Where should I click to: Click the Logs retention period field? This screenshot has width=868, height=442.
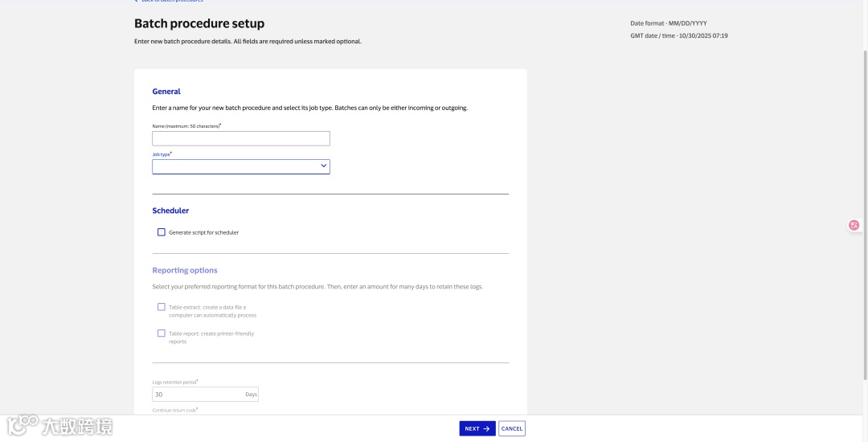[198, 395]
